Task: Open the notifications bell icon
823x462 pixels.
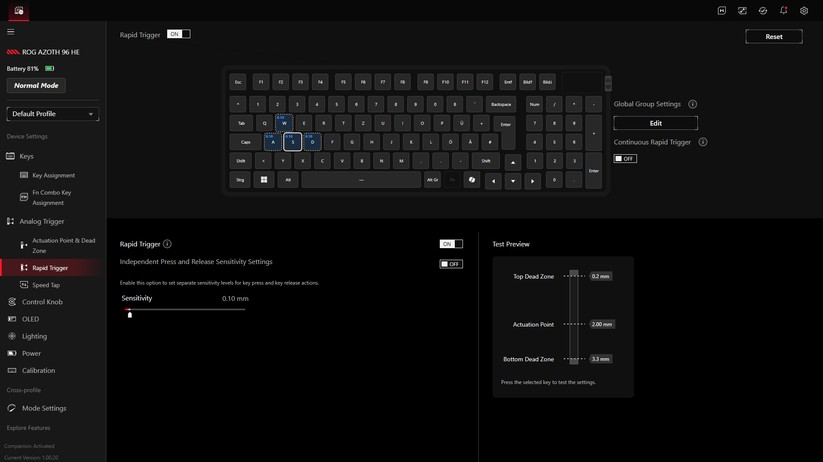Action: (783, 11)
